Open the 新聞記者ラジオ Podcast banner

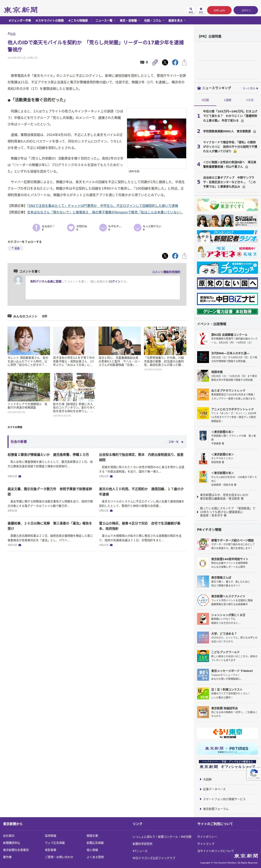click(227, 236)
